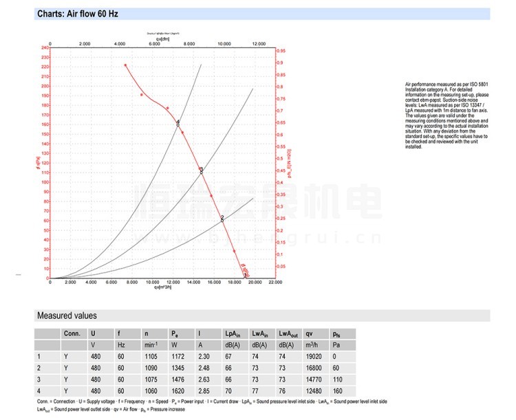This screenshot has width=516, height=420.
Task: Click operating point 3 marker on chart
Action: coord(201,170)
